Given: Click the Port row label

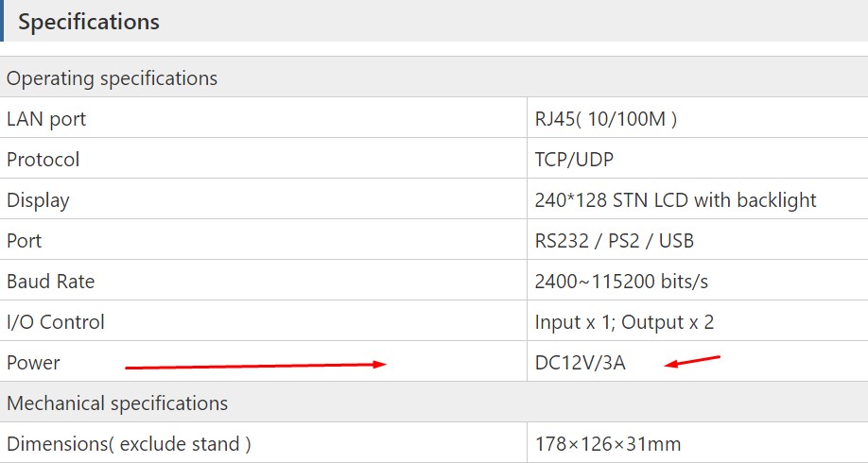Looking at the screenshot, I should point(24,241).
